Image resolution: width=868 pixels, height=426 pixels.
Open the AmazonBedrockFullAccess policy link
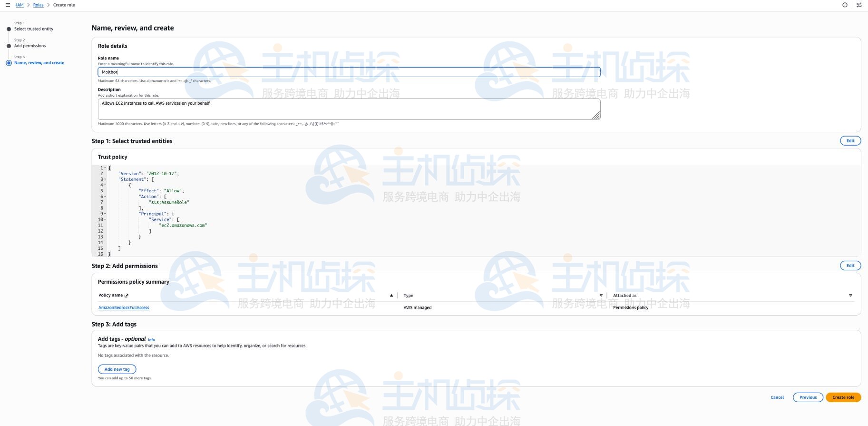pos(124,308)
